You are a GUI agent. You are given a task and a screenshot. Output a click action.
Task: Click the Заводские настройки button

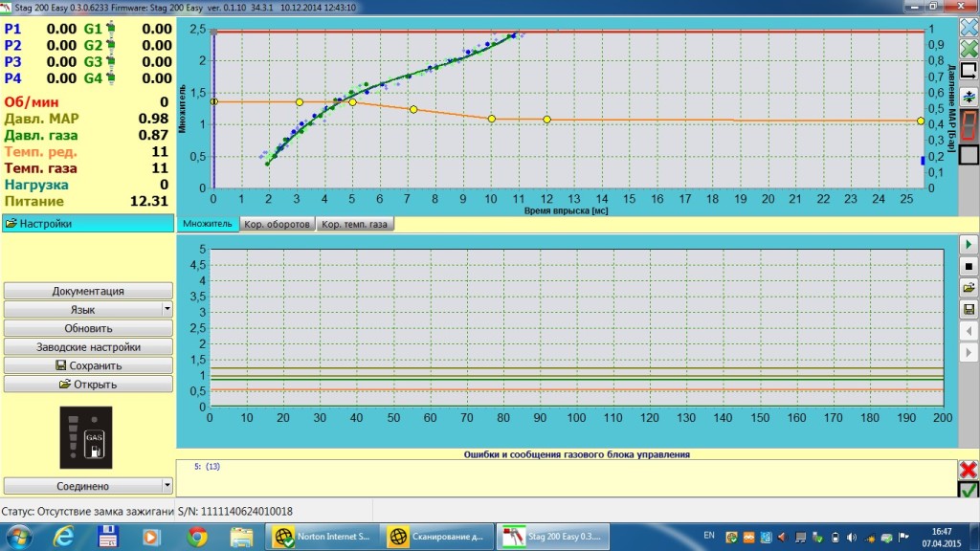tap(88, 347)
